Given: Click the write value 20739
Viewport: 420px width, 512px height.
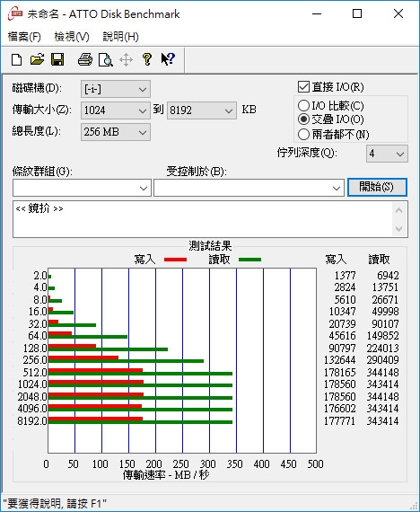Looking at the screenshot, I should pyautogui.click(x=342, y=324).
